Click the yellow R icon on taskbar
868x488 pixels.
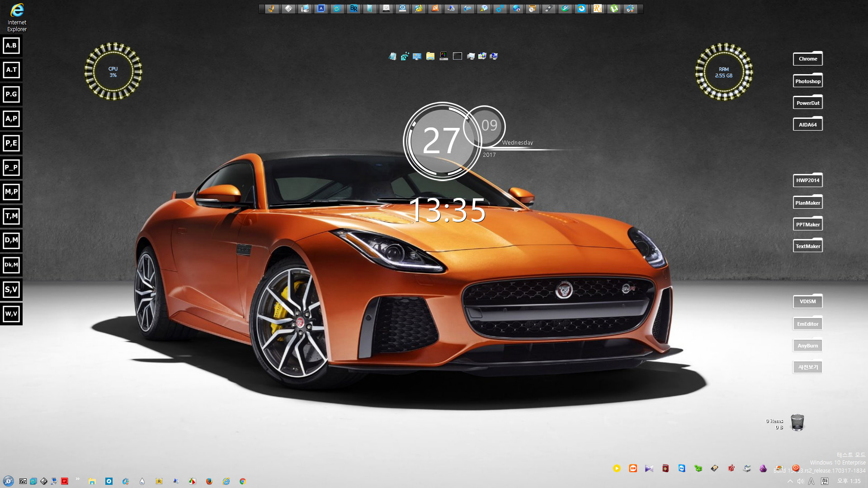[x=159, y=481]
